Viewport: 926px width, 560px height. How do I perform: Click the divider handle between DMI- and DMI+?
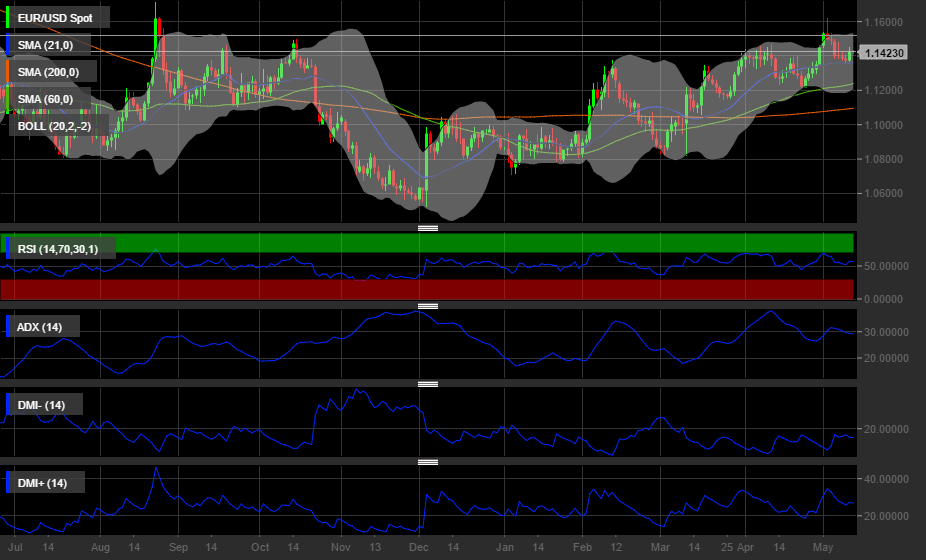point(428,462)
